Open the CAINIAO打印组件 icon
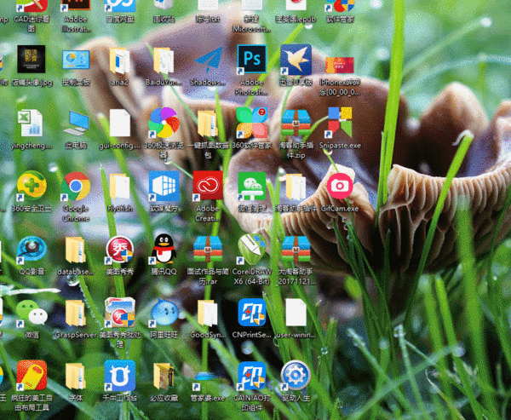 coord(251,376)
